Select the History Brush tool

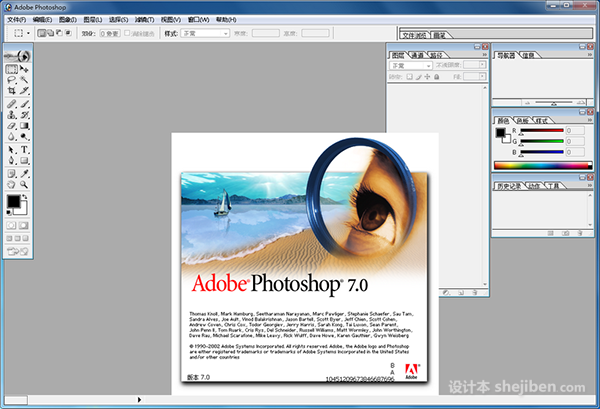click(24, 114)
